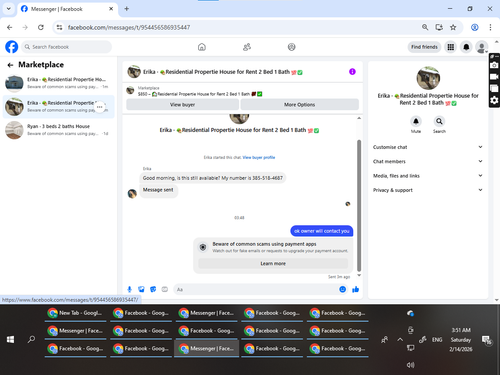Expand Media, files and links section
This screenshot has width=500, height=375.
click(428, 176)
